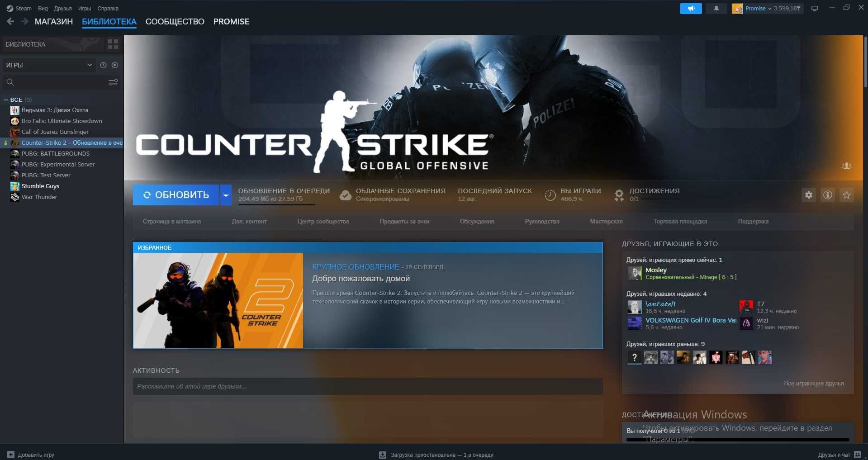Sort library by recent activity clock icon
The width and height of the screenshot is (868, 460).
(103, 65)
